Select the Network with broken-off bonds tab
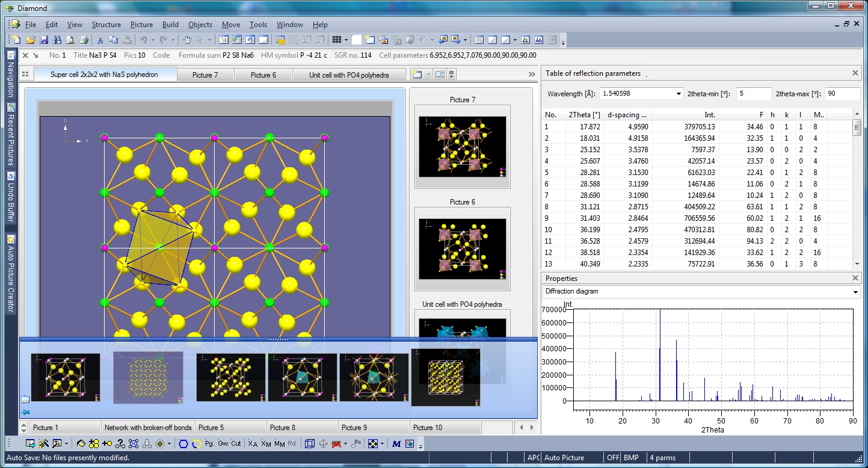Viewport: 868px width, 468px height. click(148, 428)
